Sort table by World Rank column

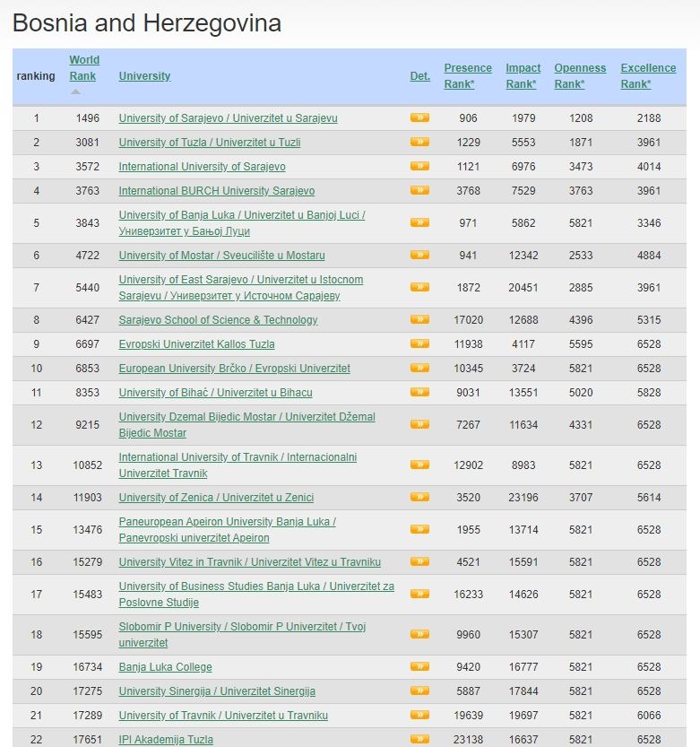[84, 68]
